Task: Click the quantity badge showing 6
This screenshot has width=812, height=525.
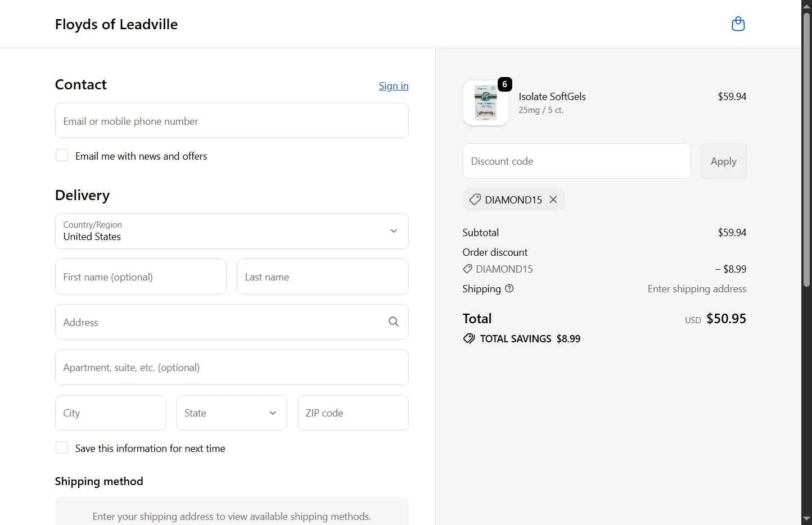Action: click(x=505, y=84)
